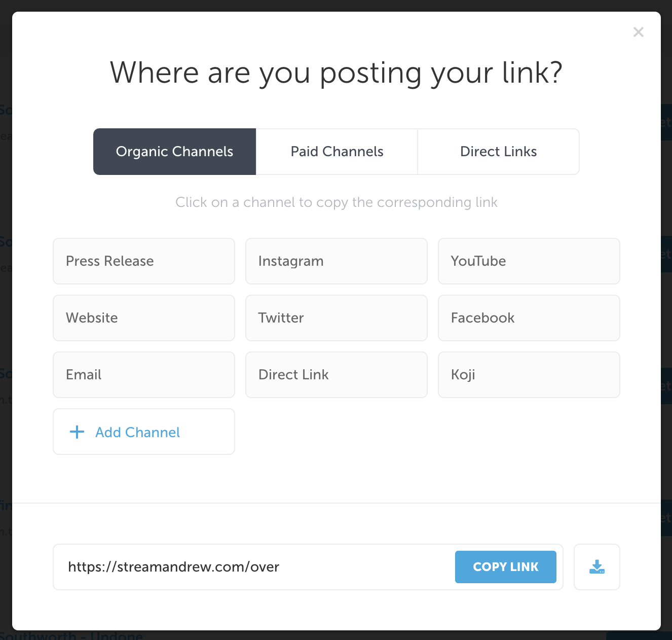Pick the Instagram channel
Screen dimensions: 672x640
tap(337, 261)
